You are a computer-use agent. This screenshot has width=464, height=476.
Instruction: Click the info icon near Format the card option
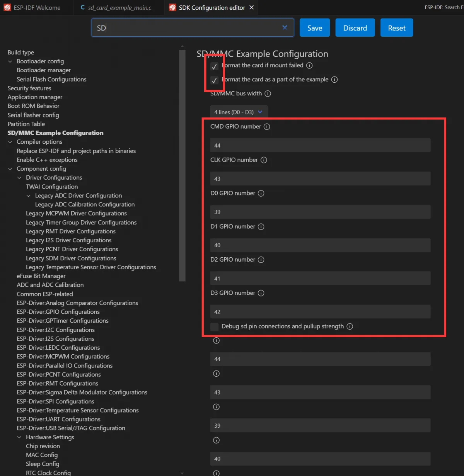309,65
